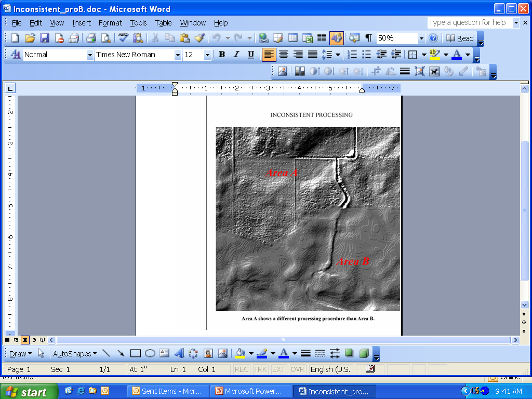Image resolution: width=532 pixels, height=399 pixels.
Task: Open the Format menu
Action: point(110,23)
